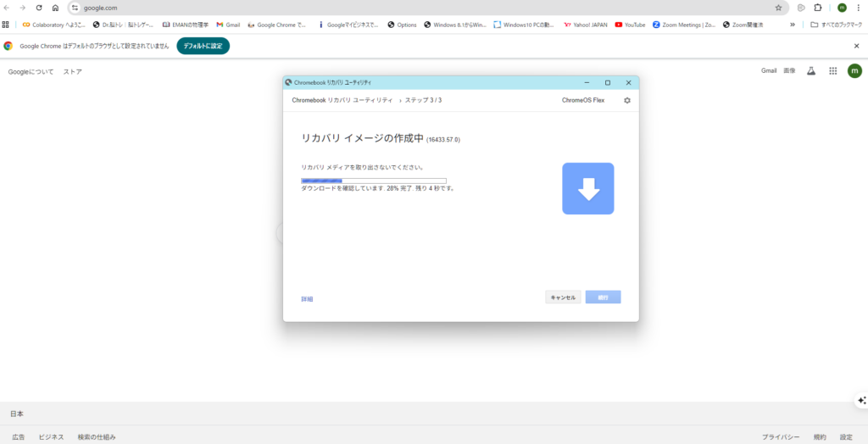Dismiss the default browser notification bar
This screenshot has width=868, height=444.
[x=856, y=46]
